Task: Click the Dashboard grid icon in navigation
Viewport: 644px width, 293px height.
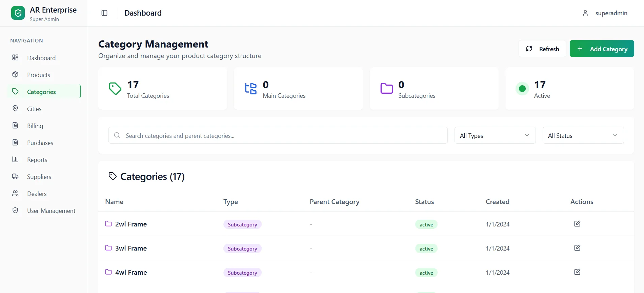Action: 15,57
